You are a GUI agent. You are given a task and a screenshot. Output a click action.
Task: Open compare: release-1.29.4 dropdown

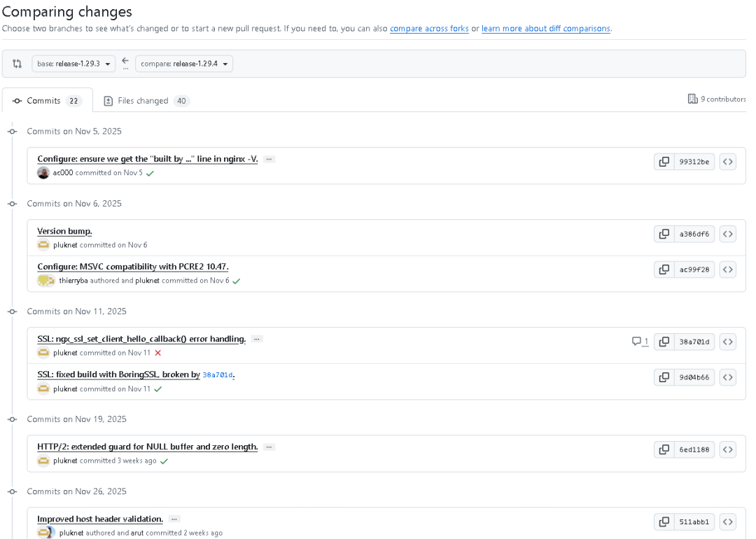[183, 64]
